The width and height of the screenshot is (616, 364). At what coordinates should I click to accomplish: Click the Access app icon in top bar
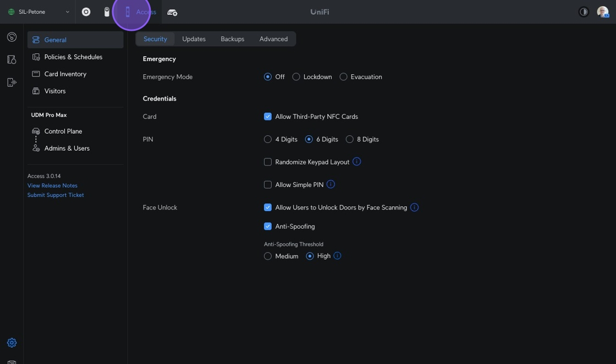coord(128,12)
